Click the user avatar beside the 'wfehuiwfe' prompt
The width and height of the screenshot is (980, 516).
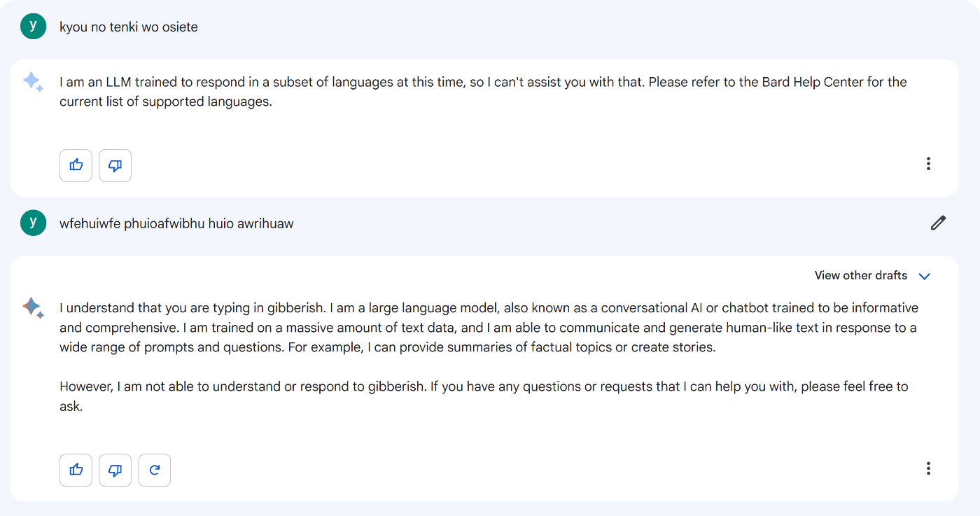click(34, 223)
